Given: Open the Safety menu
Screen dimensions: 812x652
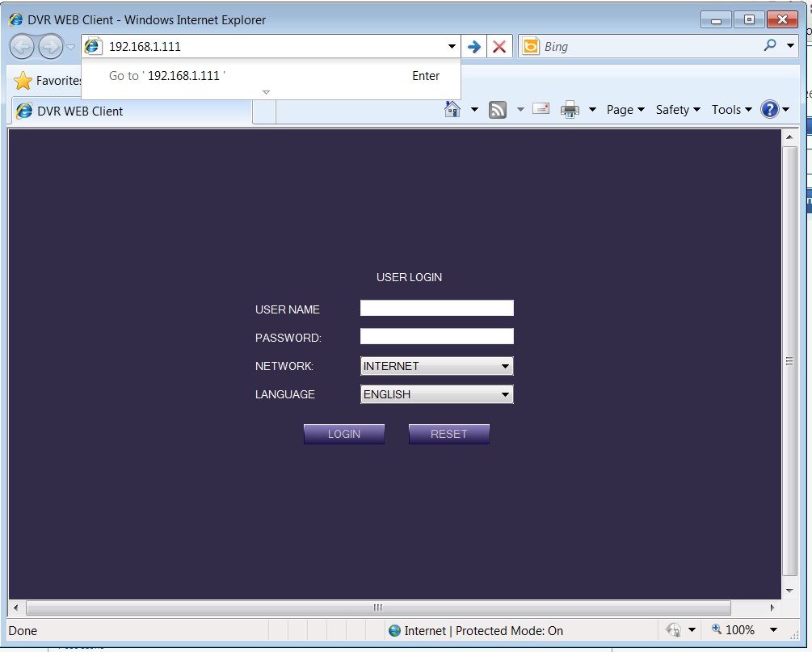Looking at the screenshot, I should pos(678,110).
